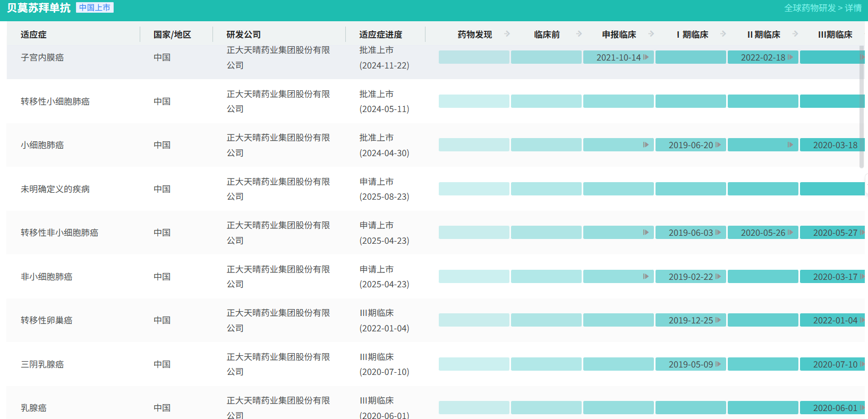Screen dimensions: 868x419
Task: Click the play icon beside 2020-05-26
Action: tap(790, 233)
